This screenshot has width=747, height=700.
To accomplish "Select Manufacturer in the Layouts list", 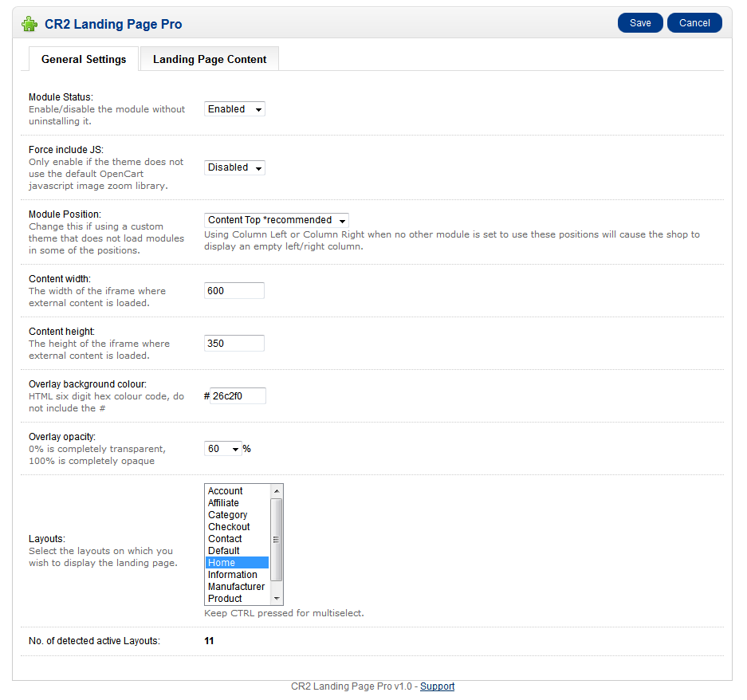I will pyautogui.click(x=238, y=587).
